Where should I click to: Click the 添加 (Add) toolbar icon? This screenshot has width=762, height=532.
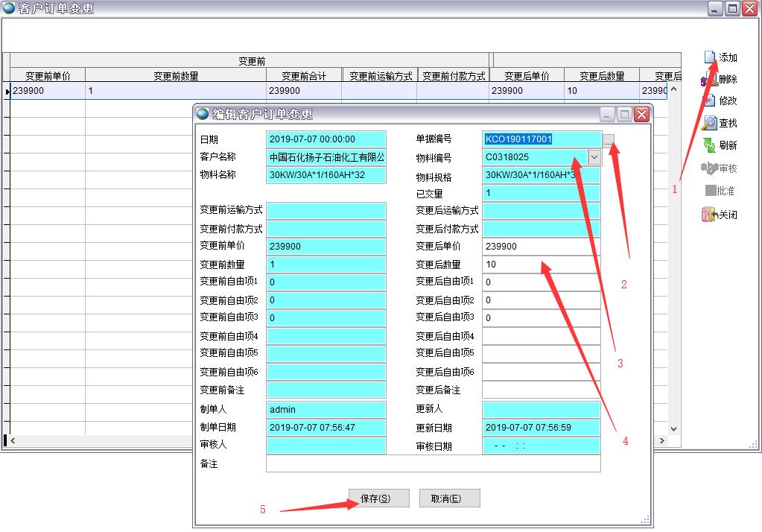(710, 57)
